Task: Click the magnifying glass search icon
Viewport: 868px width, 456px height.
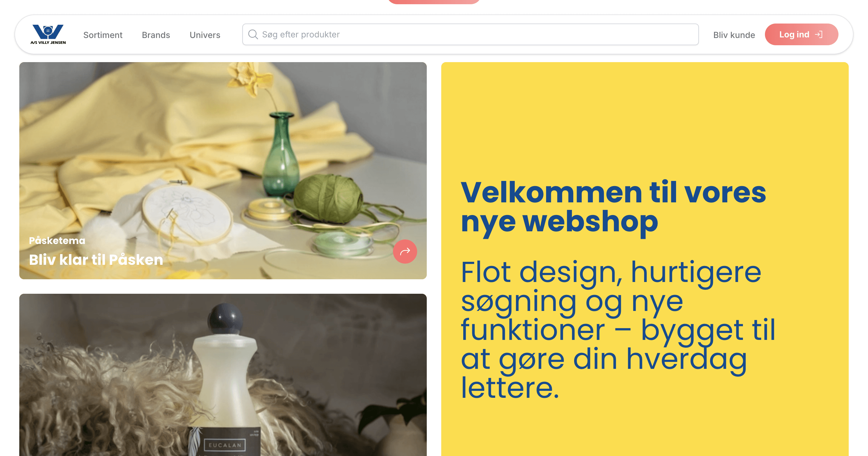Action: coord(253,34)
